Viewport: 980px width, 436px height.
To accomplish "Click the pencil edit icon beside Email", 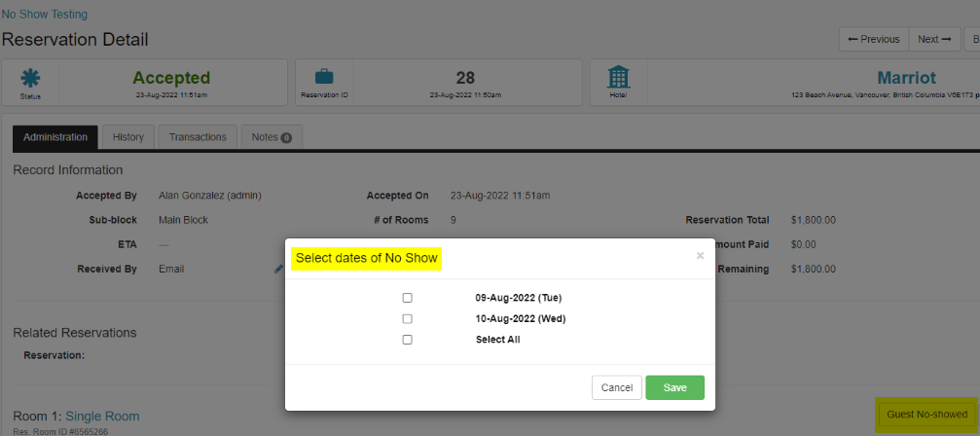I will click(x=278, y=270).
